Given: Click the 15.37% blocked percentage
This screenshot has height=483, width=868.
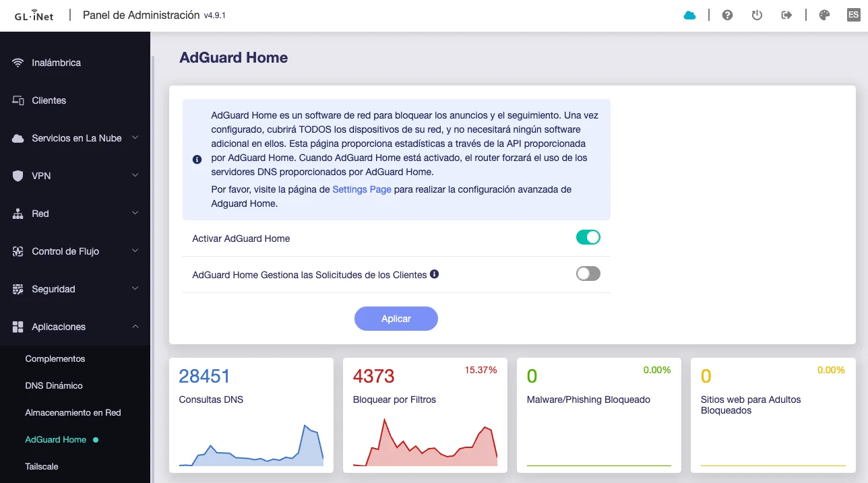Looking at the screenshot, I should coord(480,370).
